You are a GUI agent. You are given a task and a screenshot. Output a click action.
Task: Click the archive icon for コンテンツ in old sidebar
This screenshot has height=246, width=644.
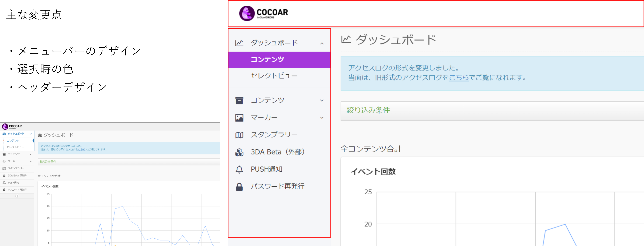(x=4, y=154)
